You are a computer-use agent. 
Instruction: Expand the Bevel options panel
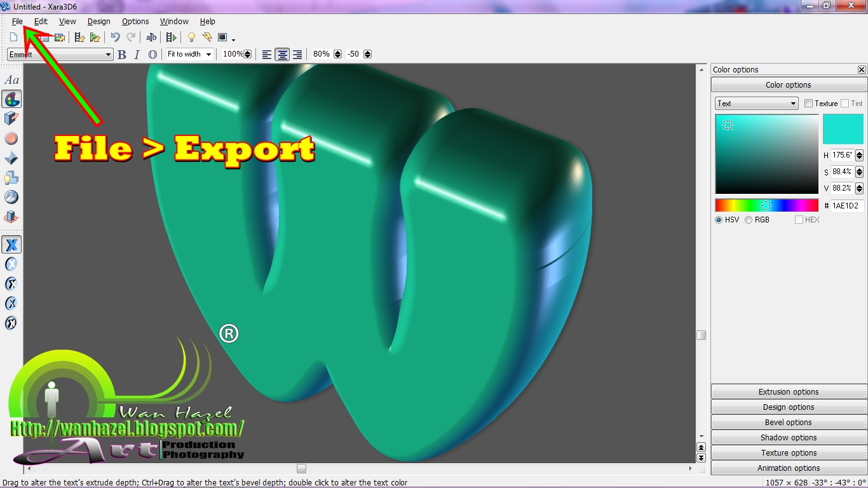[789, 423]
